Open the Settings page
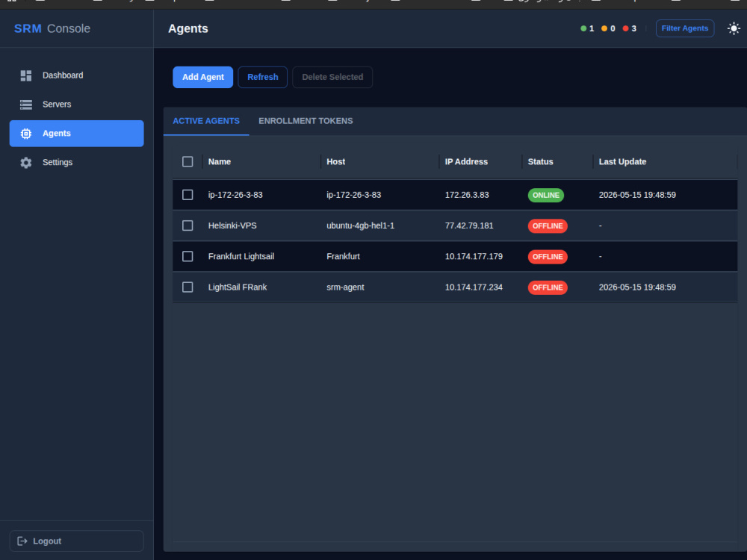 [x=77, y=162]
